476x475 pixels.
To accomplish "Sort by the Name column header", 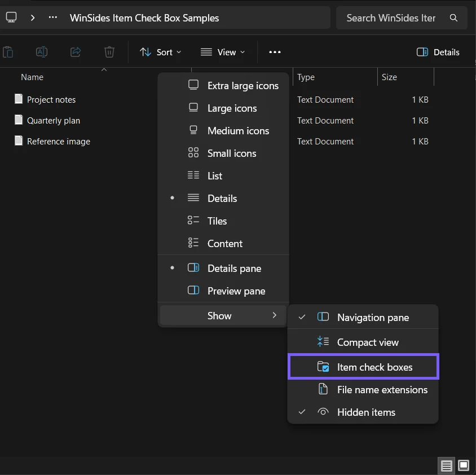I will coord(32,77).
